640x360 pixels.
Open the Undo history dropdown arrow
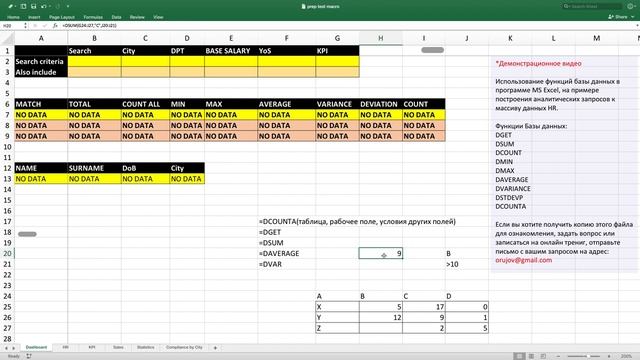(49, 7)
